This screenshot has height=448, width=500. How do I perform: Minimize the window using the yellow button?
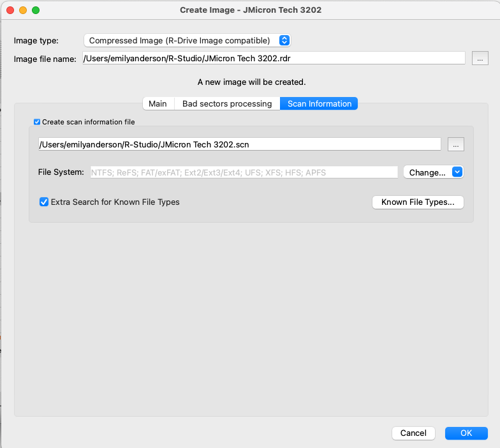23,10
